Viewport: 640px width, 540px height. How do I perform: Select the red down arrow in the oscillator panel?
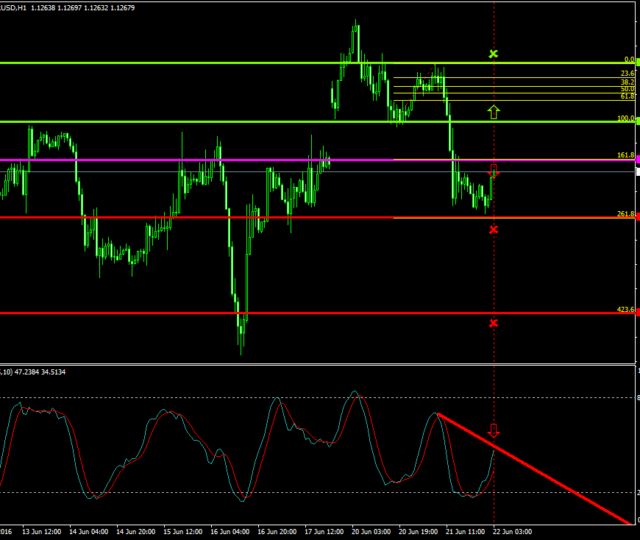[493, 431]
